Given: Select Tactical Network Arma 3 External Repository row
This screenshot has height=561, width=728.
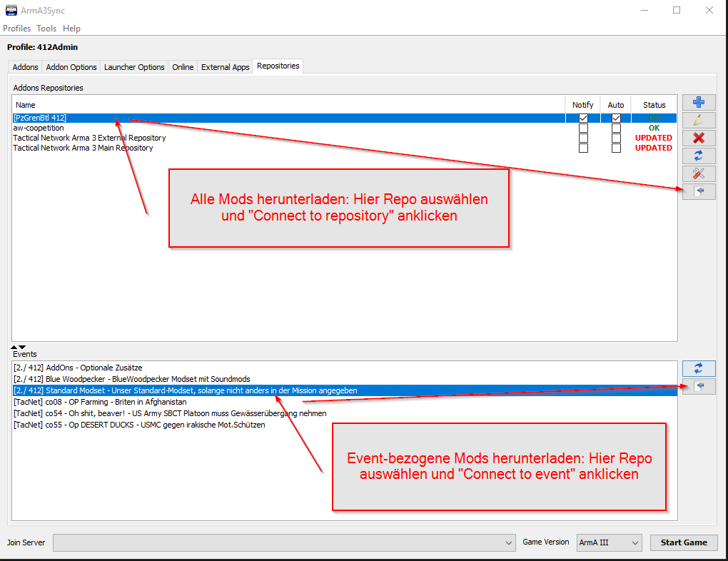Looking at the screenshot, I should [89, 138].
